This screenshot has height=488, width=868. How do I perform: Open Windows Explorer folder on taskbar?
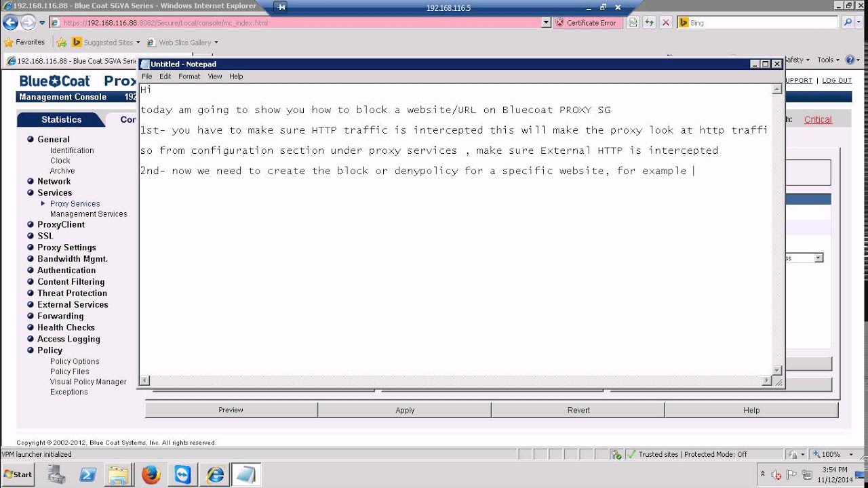(x=119, y=474)
